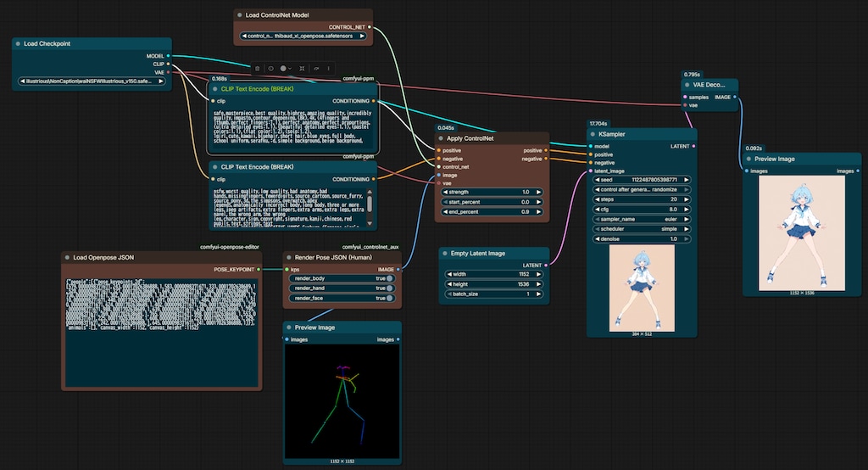This screenshot has height=470, width=868.
Task: Increase cfg value with right arrow
Action: click(687, 210)
